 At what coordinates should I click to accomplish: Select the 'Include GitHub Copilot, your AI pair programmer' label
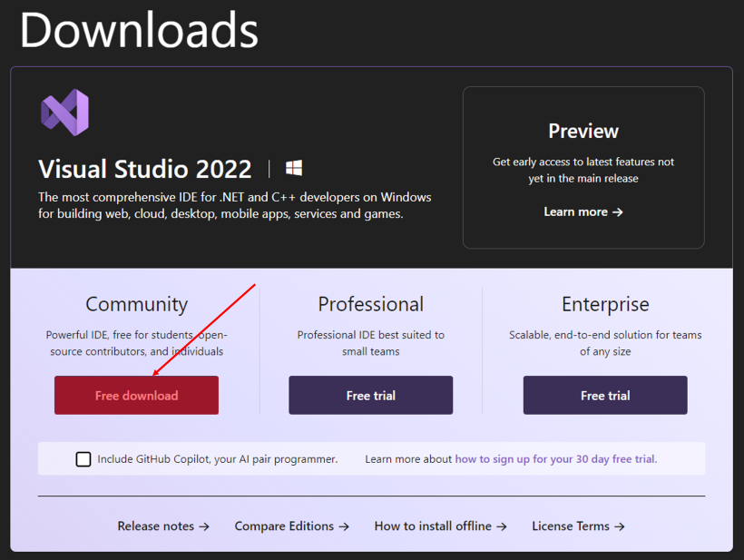click(218, 459)
